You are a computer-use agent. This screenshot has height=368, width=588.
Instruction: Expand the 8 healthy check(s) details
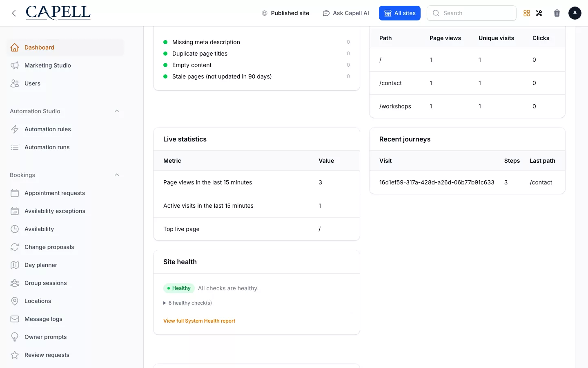(187, 303)
